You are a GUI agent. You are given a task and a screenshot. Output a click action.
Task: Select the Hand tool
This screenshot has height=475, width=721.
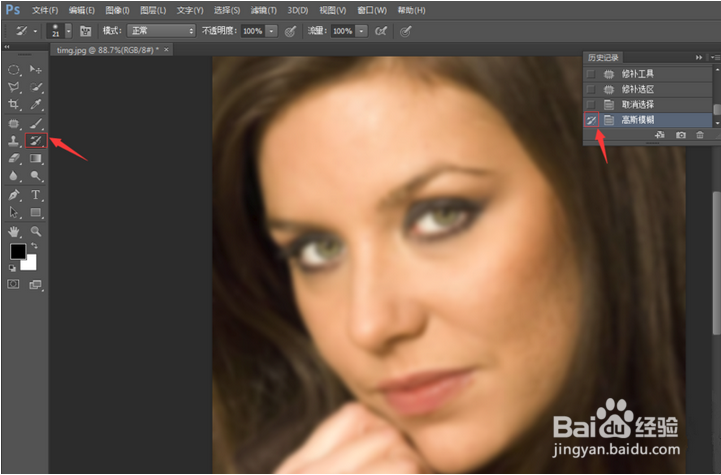[14, 231]
